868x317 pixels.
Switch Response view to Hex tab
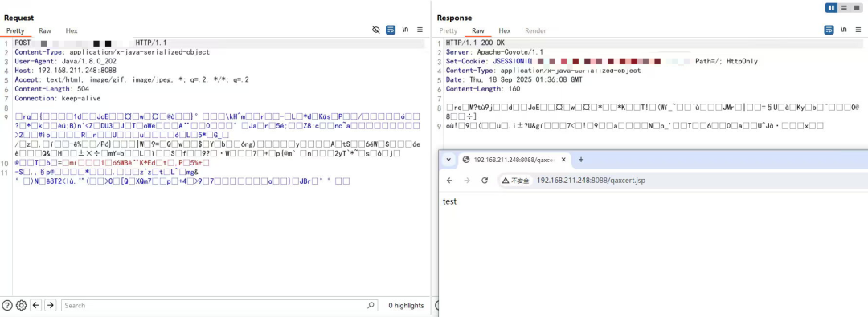pyautogui.click(x=504, y=31)
